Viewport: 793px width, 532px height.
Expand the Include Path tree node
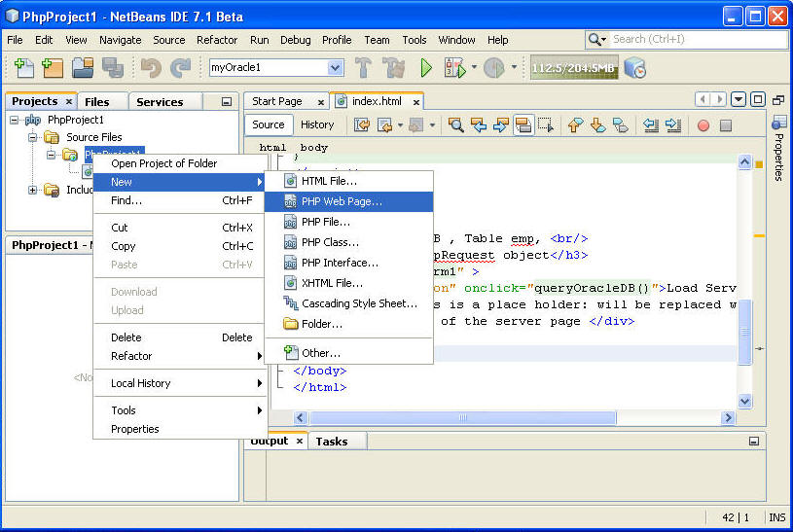[32, 191]
